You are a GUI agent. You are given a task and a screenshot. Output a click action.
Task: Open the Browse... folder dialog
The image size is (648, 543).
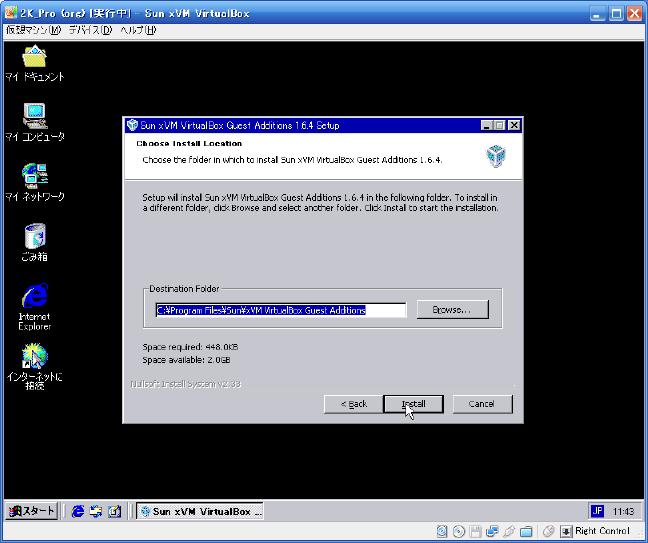coord(453,310)
